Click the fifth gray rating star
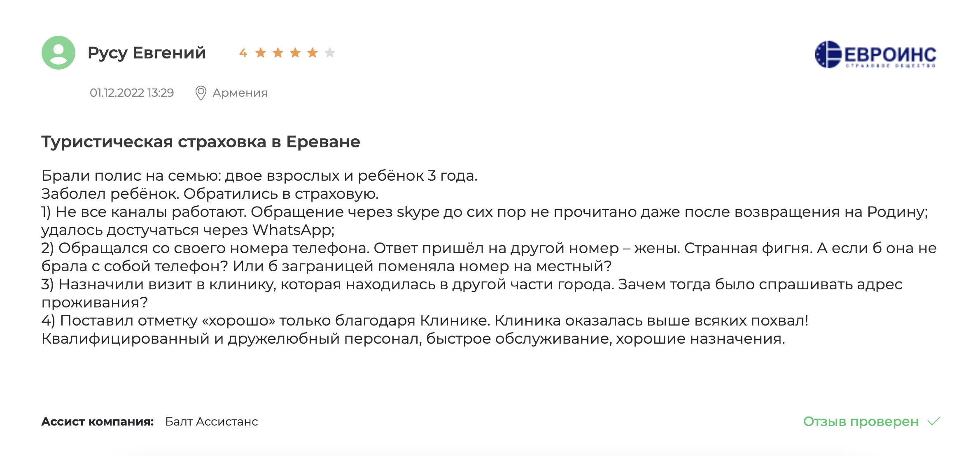 pos(330,53)
